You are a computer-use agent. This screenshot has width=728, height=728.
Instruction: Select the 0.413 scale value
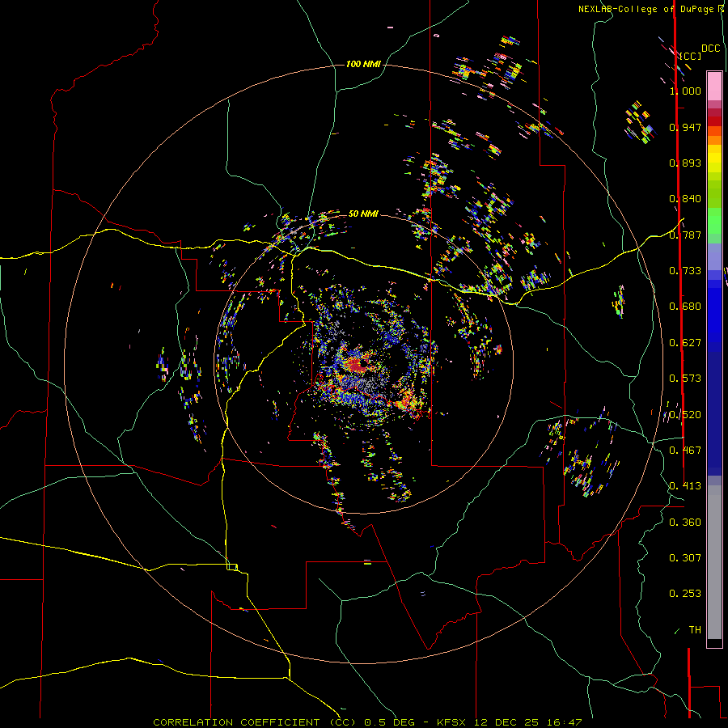pyautogui.click(x=685, y=486)
